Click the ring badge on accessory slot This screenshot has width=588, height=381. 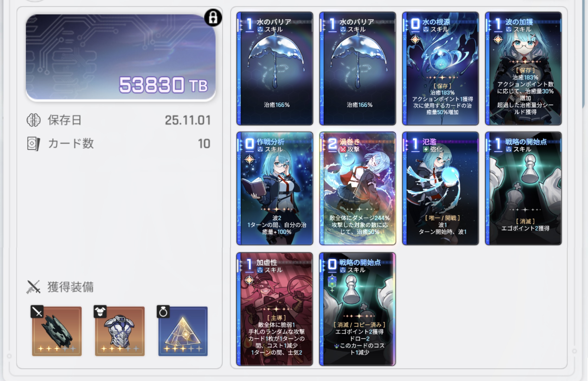pyautogui.click(x=163, y=312)
